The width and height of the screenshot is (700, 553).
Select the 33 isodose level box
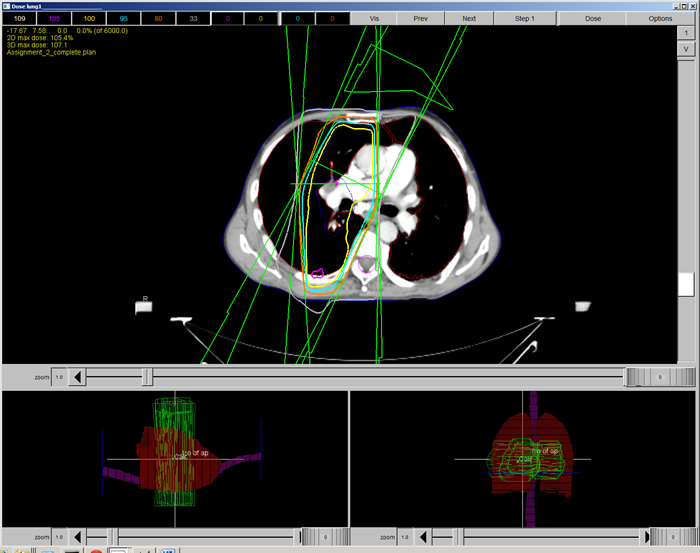pyautogui.click(x=193, y=19)
